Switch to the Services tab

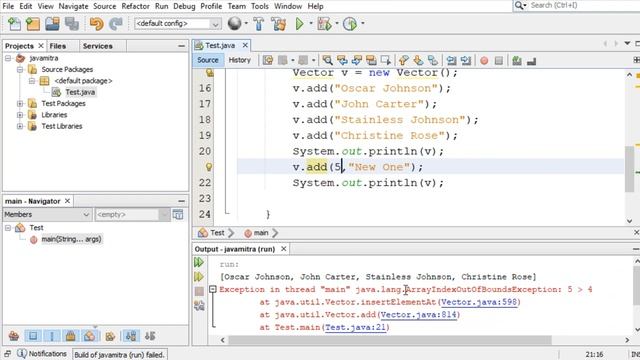[98, 46]
